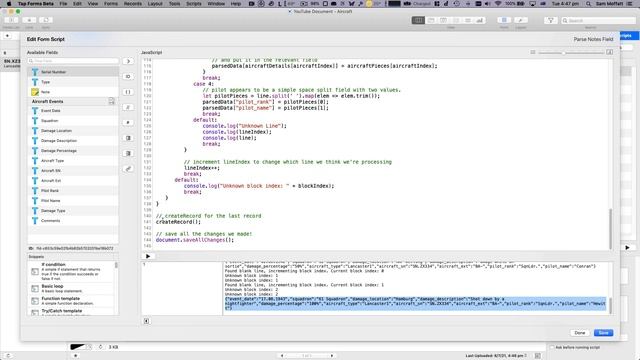Click the chevron insert button beside field search
The height and width of the screenshot is (360, 640).
pos(128,61)
